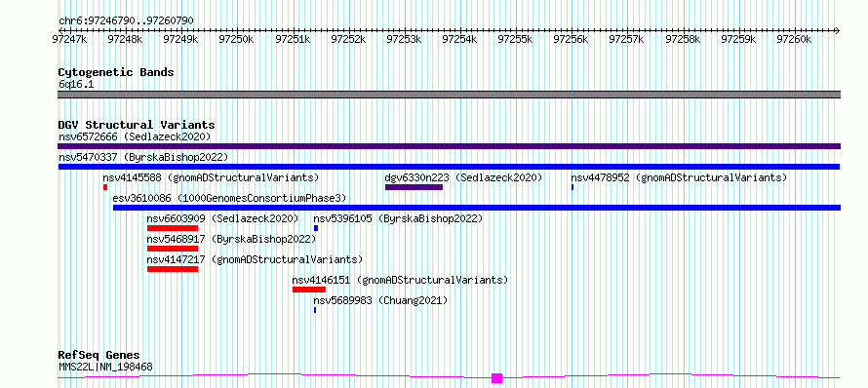Image resolution: width=868 pixels, height=388 pixels.
Task: Select the red nsv5468917 variant bar
Action: click(x=173, y=249)
